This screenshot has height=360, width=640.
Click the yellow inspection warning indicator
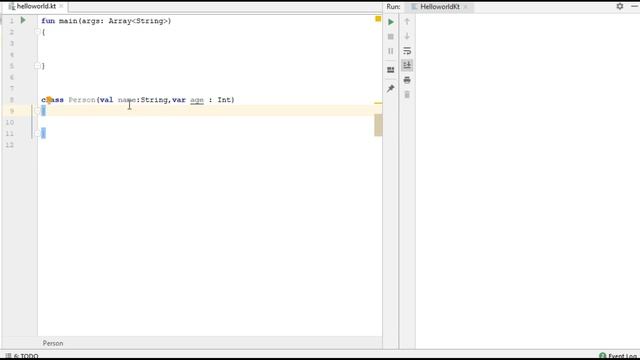point(378,19)
